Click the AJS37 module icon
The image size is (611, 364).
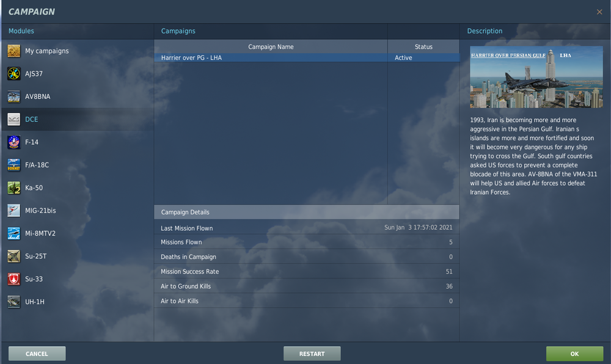click(x=13, y=73)
